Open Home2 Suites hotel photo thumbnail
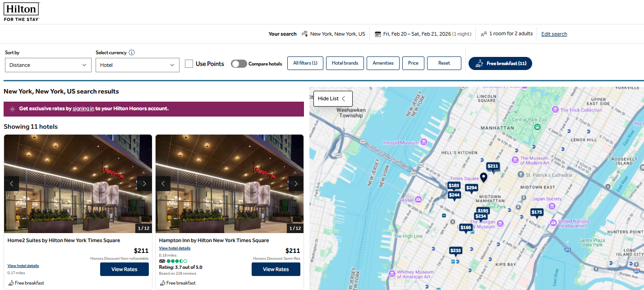Screen dimensions: 644x290 pos(78,183)
